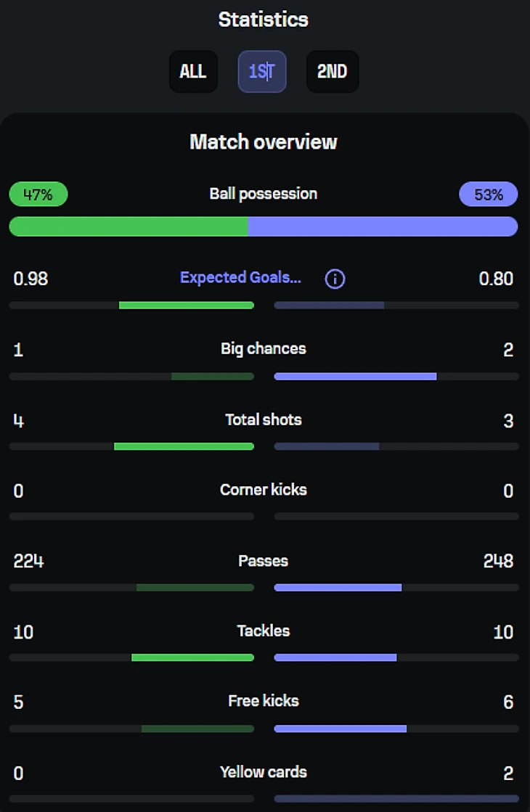
Task: Select the Tackles stat label
Action: (264, 631)
